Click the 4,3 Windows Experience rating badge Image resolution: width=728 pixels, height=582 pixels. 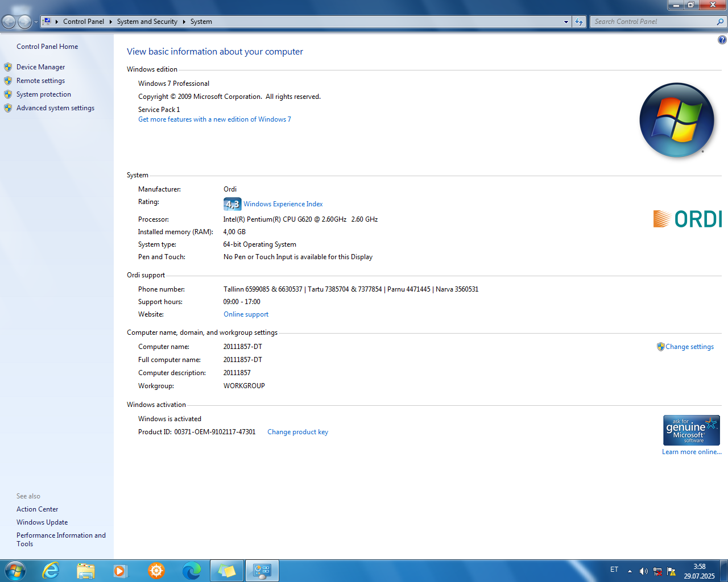[232, 204]
